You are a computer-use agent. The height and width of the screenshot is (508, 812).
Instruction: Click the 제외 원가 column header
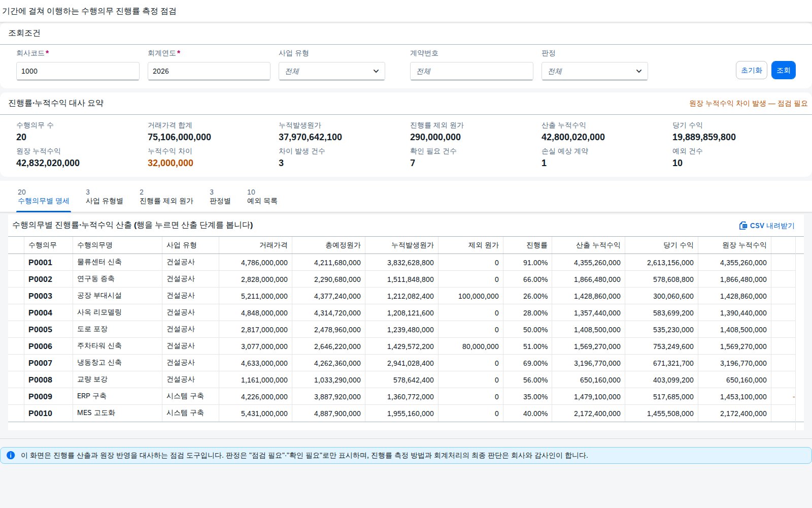point(471,245)
